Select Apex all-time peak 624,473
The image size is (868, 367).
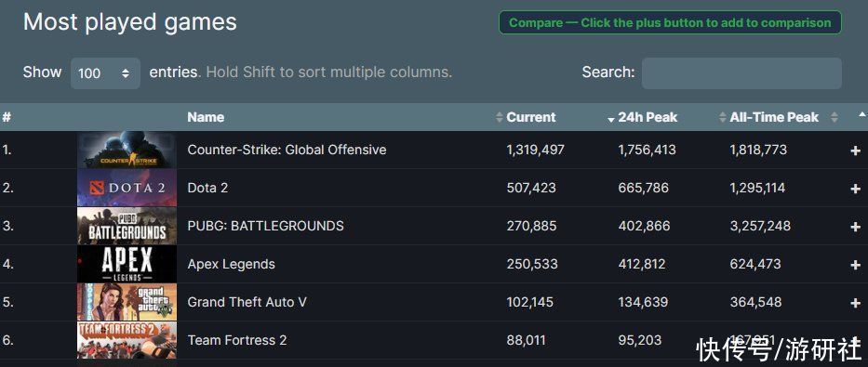pyautogui.click(x=755, y=264)
